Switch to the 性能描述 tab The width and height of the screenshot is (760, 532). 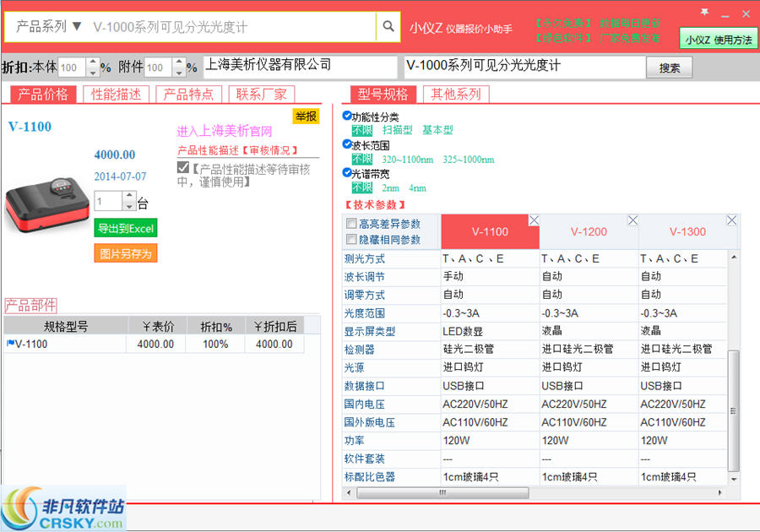click(116, 94)
